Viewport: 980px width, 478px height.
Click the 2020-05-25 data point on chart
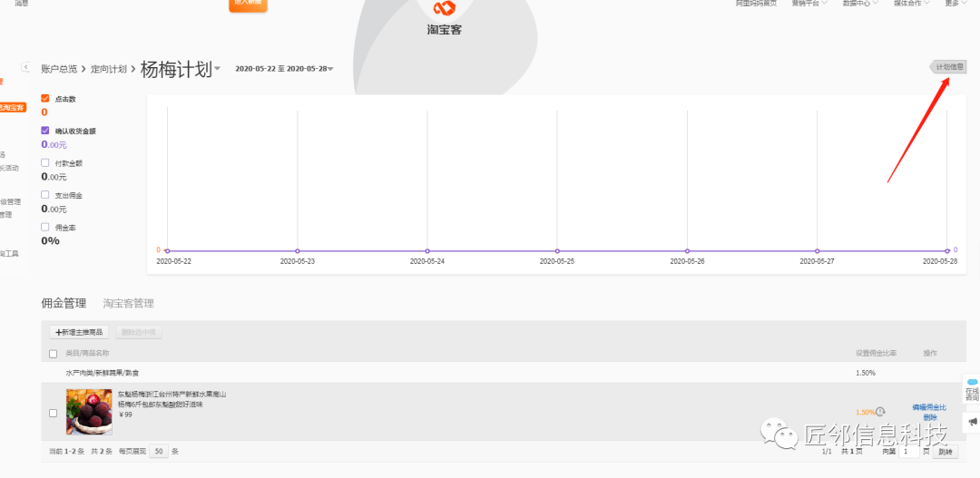[557, 251]
